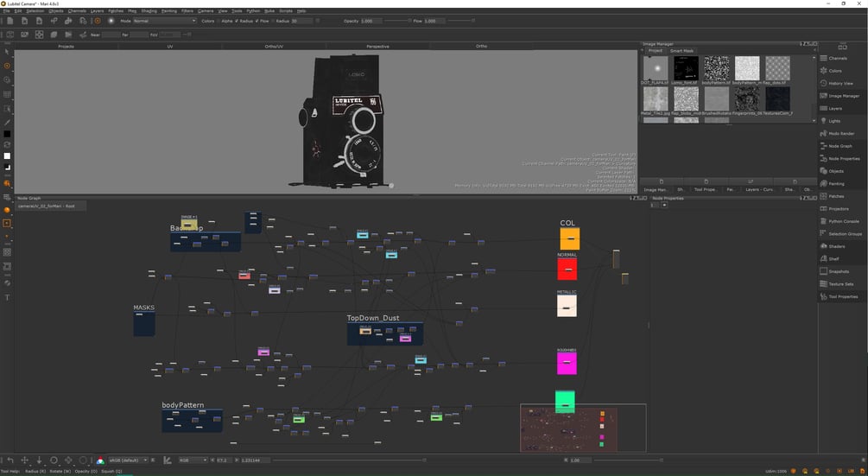Select the Lomo_font.tif image thumbnail
Viewport: 868px width, 476px height.
pyautogui.click(x=686, y=68)
